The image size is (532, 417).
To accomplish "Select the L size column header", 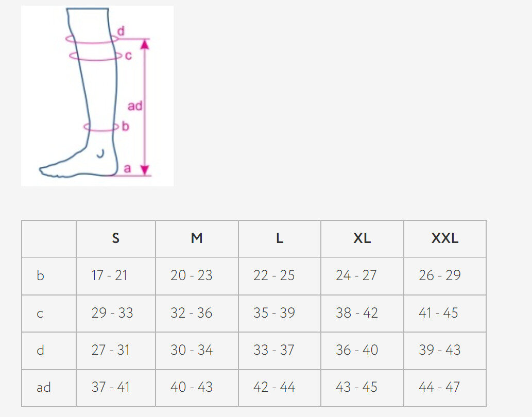I will [280, 238].
